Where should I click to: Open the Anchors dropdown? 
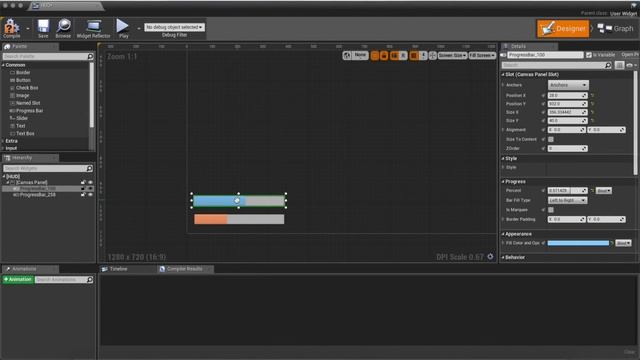pyautogui.click(x=568, y=85)
